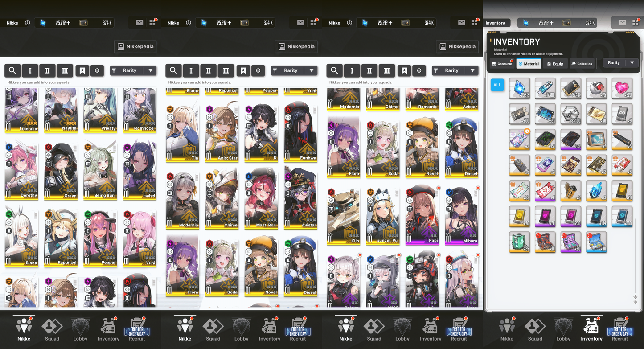Open the Grave character card
The image size is (644, 349).
coord(61,170)
